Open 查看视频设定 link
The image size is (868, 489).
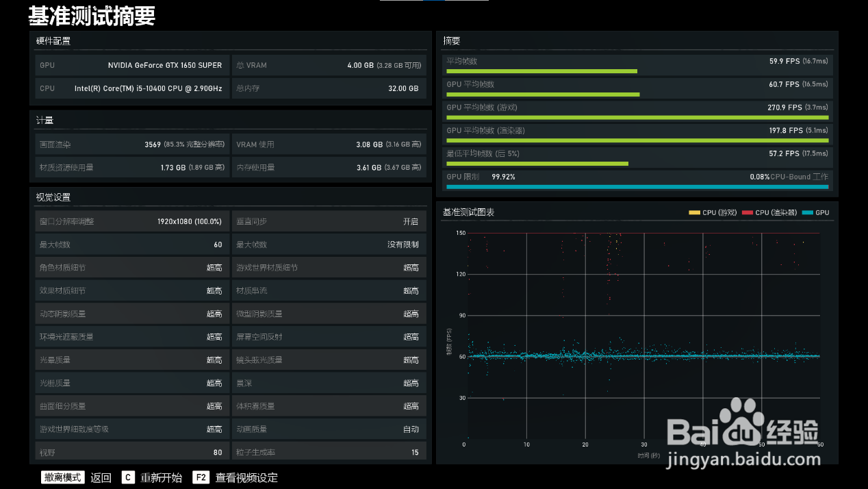(x=246, y=478)
